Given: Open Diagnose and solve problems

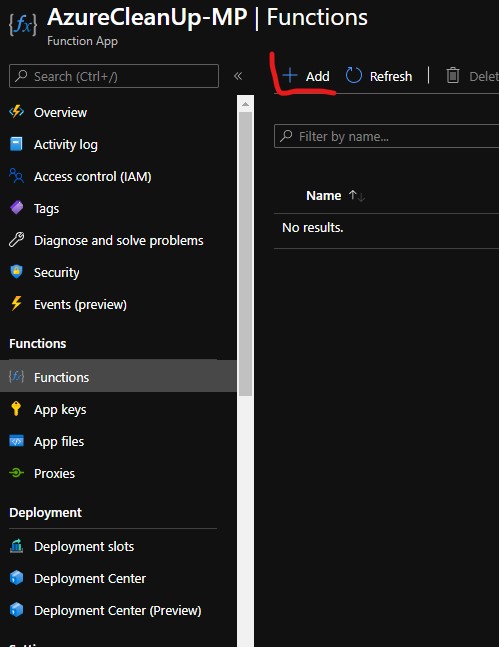Looking at the screenshot, I should click(118, 241).
